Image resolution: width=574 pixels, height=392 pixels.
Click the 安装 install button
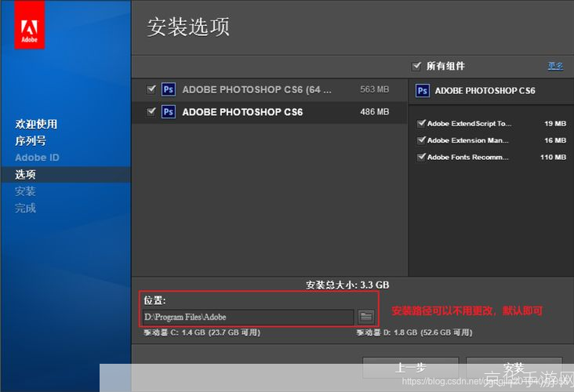(x=514, y=368)
